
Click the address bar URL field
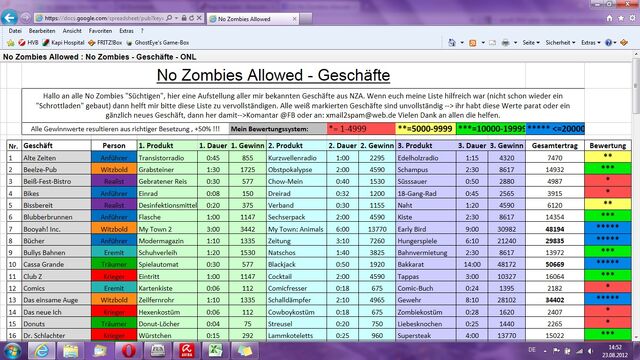(104, 18)
